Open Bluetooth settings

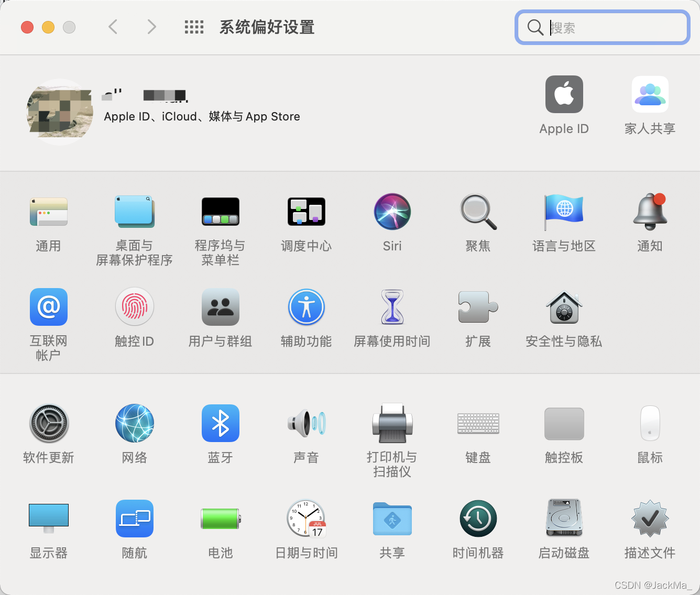pyautogui.click(x=220, y=423)
